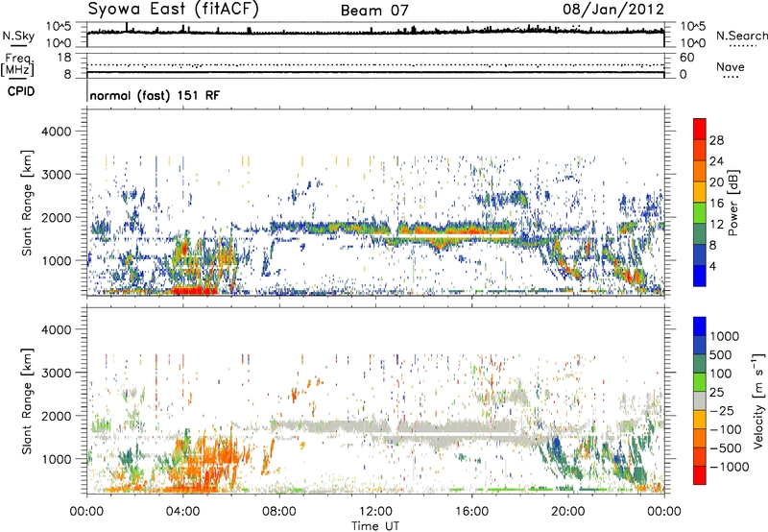Click the "Slant Range [km]" label of the power panel

tap(27, 203)
